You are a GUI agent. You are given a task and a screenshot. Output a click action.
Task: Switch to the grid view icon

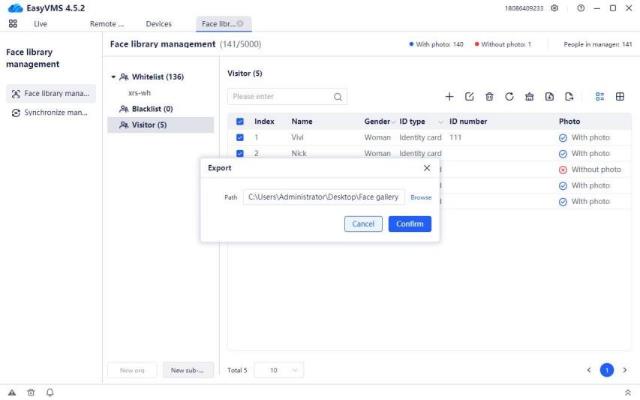620,97
